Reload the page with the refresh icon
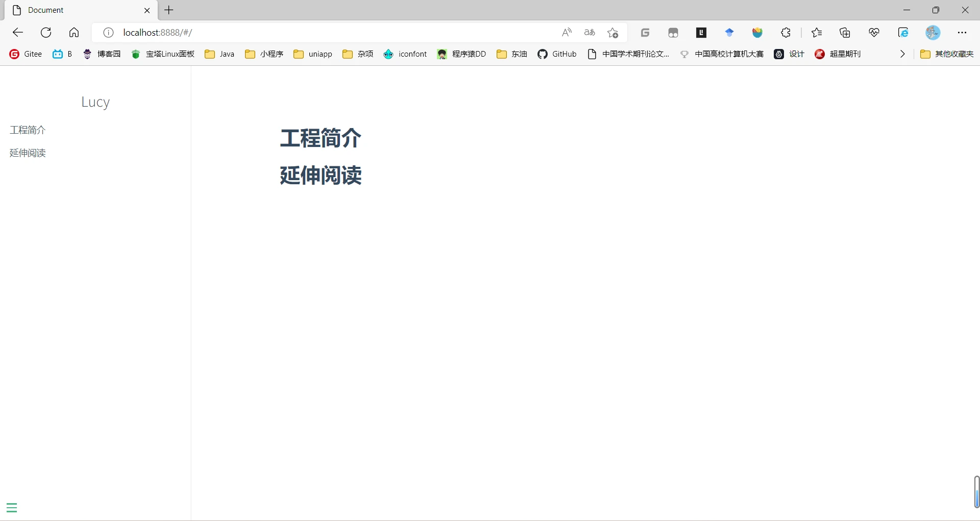Image resolution: width=980 pixels, height=521 pixels. click(46, 33)
